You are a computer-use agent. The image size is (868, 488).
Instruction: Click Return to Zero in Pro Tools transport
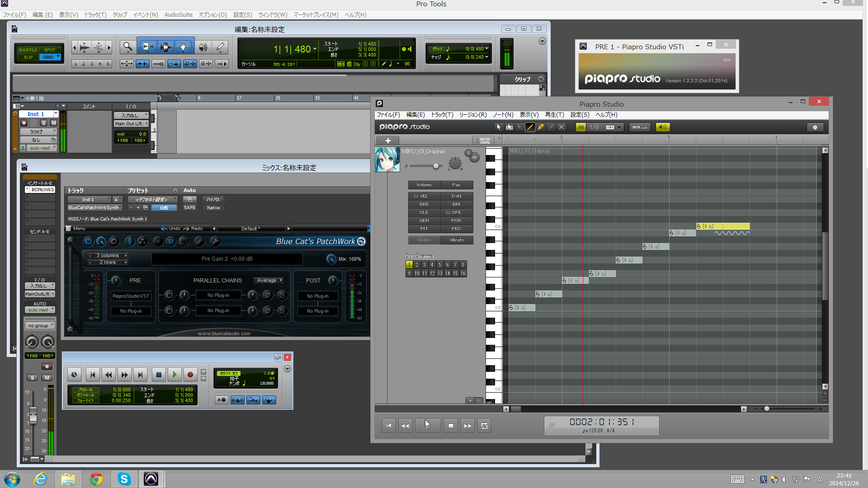[x=93, y=375]
